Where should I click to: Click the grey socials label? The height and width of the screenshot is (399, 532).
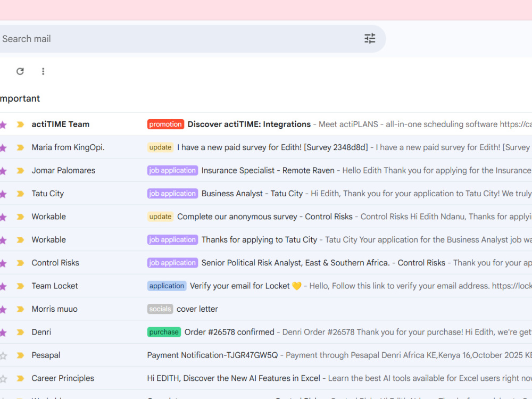click(x=160, y=309)
